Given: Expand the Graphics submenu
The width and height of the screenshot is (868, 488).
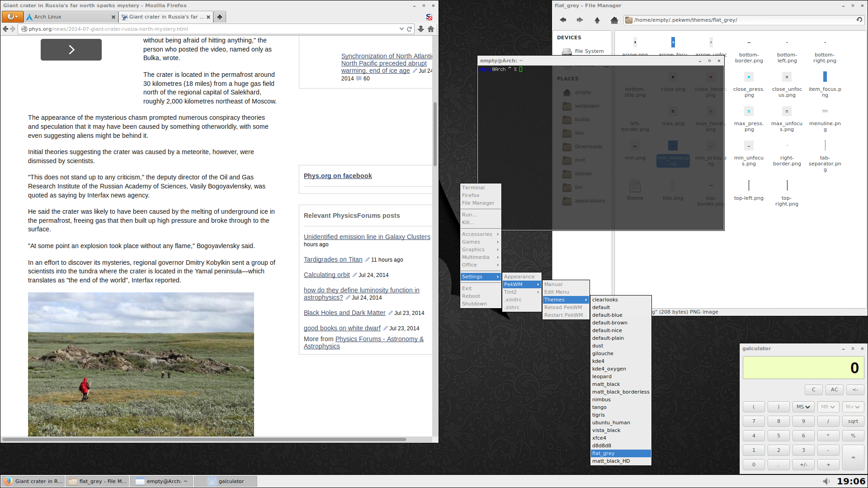Looking at the screenshot, I should [x=481, y=249].
